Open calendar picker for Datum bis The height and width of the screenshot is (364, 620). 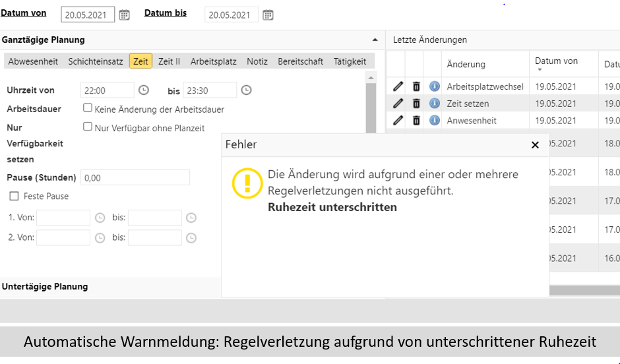[x=268, y=15]
